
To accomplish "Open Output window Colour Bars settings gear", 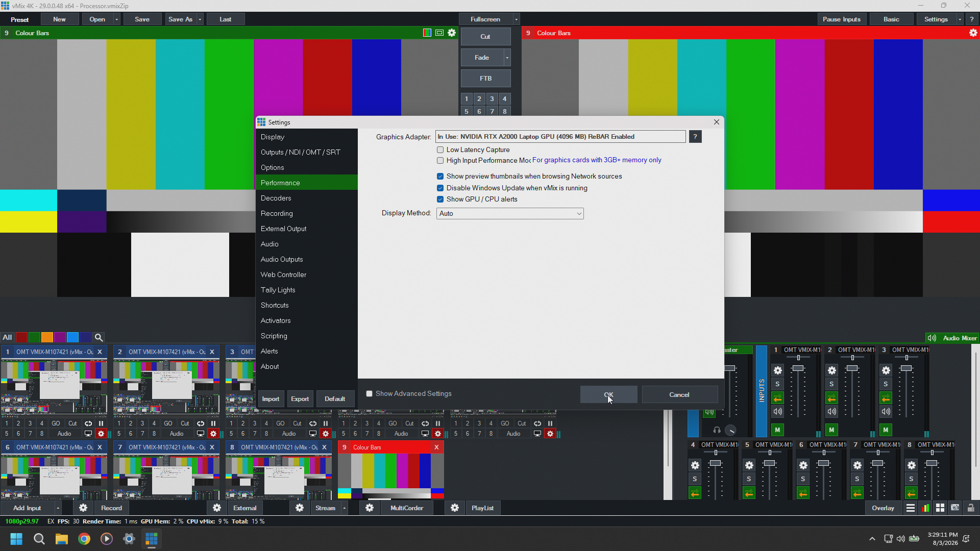I will coord(973,33).
